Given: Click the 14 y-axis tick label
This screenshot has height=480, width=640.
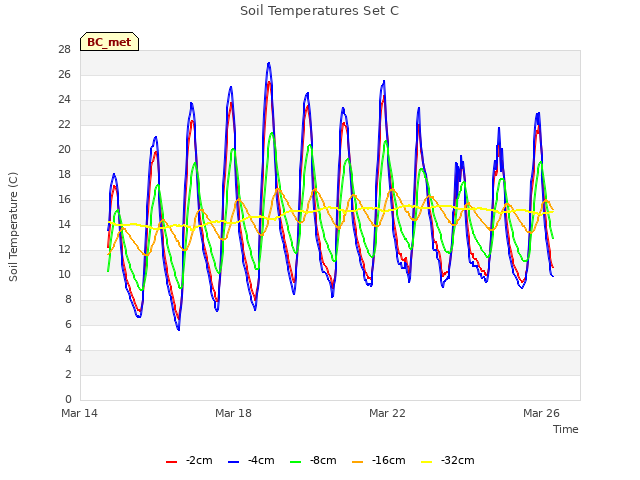Looking at the screenshot, I should 64,224.
